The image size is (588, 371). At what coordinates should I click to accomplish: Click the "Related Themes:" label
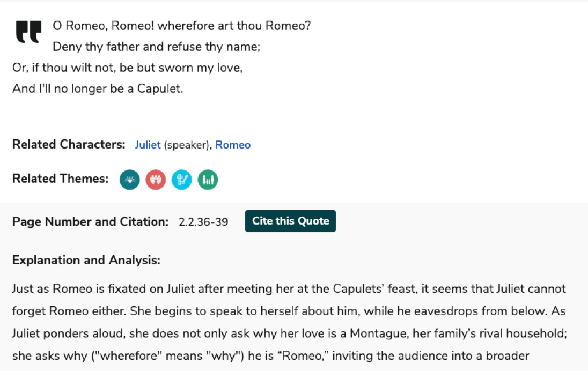click(60, 179)
